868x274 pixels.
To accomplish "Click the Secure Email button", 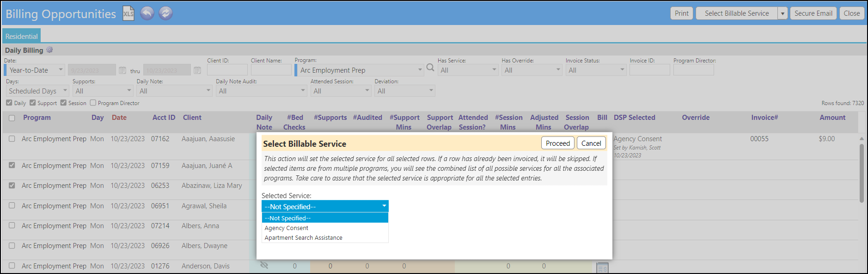I will click(813, 13).
